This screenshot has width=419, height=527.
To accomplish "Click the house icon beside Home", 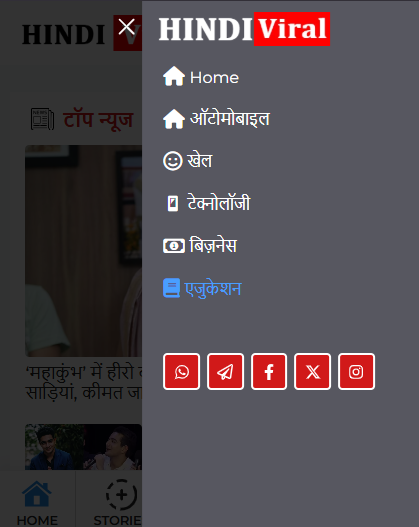I will point(174,76).
